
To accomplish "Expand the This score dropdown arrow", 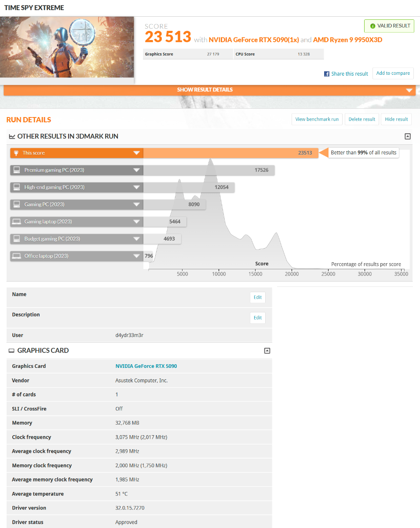I will [x=136, y=153].
